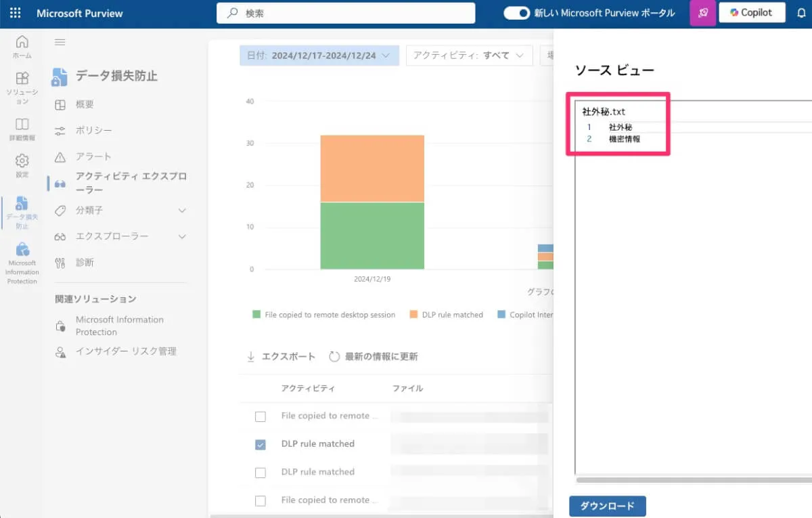Collapse navigation with hamburger menu icon
812x518 pixels.
click(60, 42)
